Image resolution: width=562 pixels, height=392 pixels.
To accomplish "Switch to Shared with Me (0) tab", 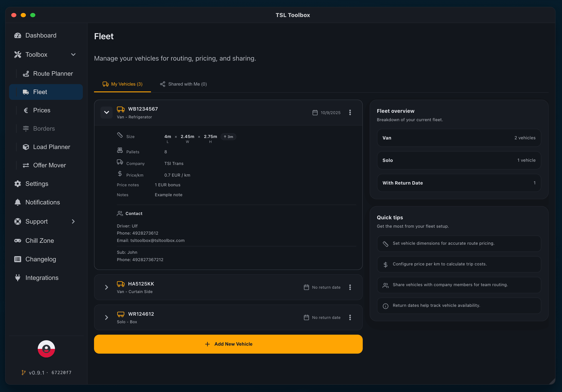I will (x=183, y=84).
